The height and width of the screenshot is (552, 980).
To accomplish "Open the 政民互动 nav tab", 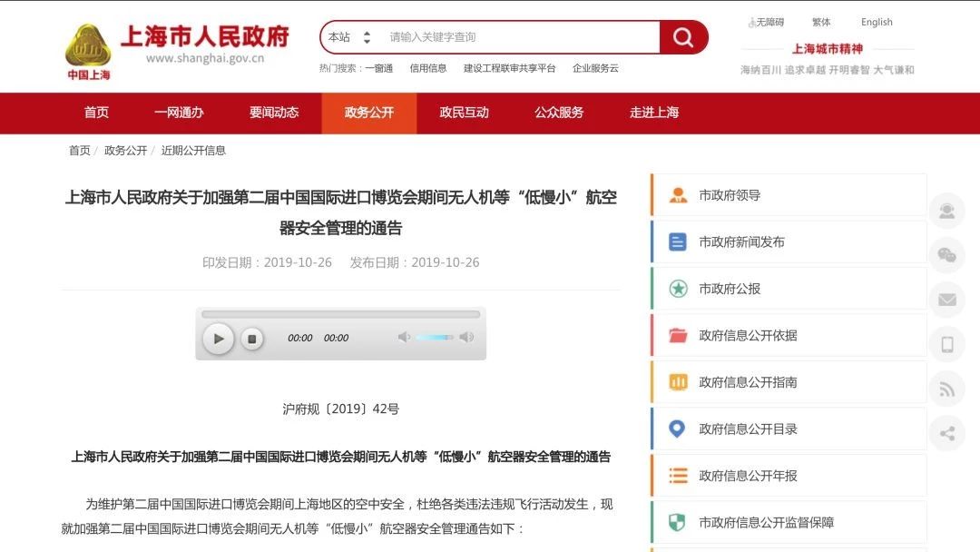I will coord(464,113).
